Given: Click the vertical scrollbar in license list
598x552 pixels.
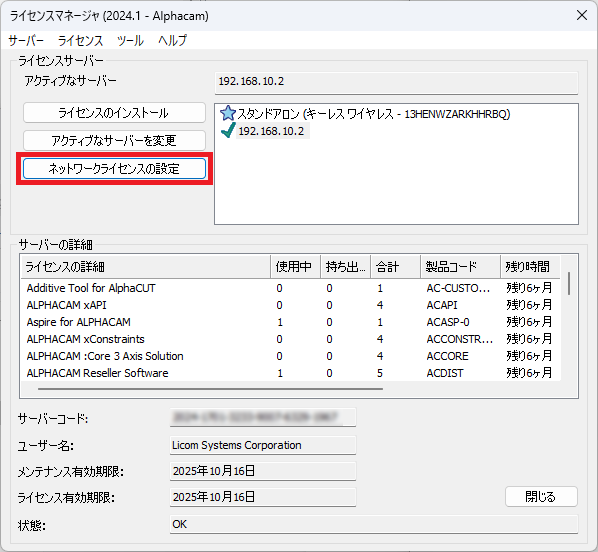Looking at the screenshot, I should point(569,283).
